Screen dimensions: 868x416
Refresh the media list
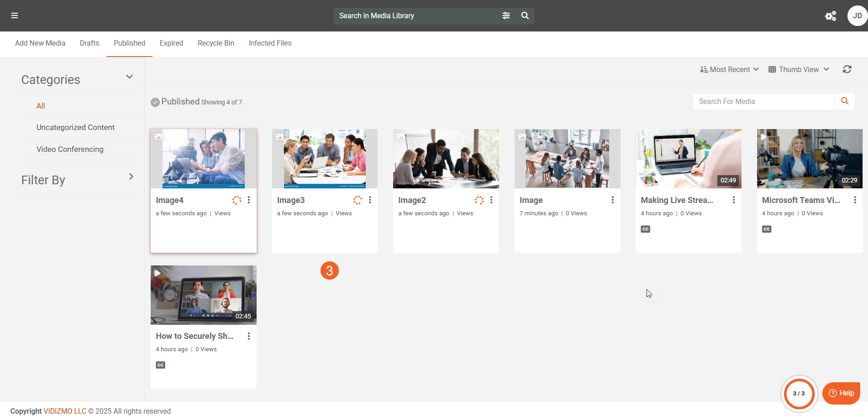tap(847, 69)
